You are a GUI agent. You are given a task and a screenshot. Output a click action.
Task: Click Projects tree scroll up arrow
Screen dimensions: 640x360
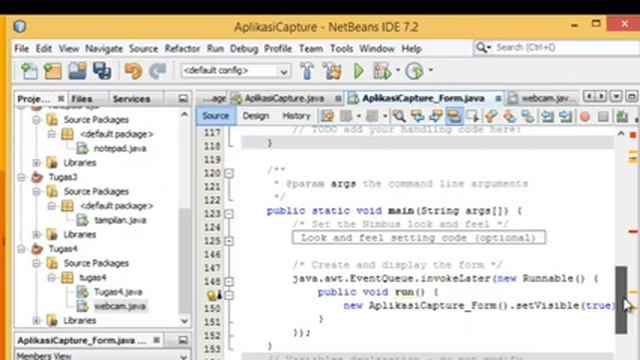tap(184, 115)
